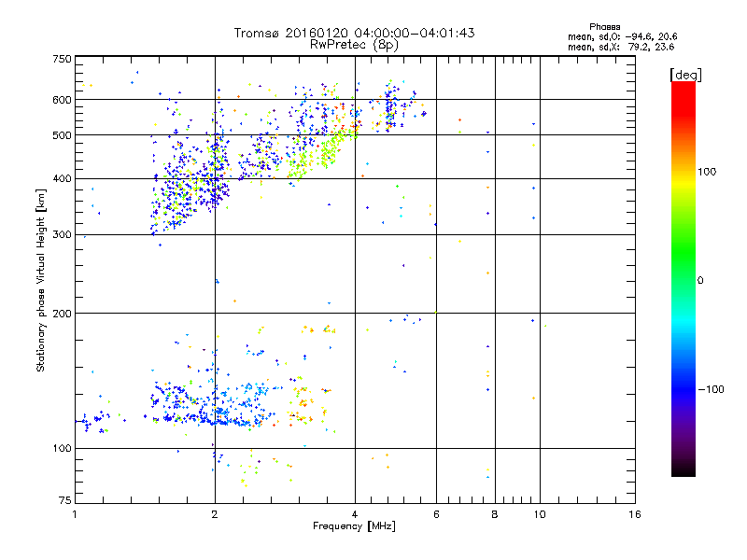Click the y-axis label '500'
The image size is (747, 560).
(x=62, y=135)
